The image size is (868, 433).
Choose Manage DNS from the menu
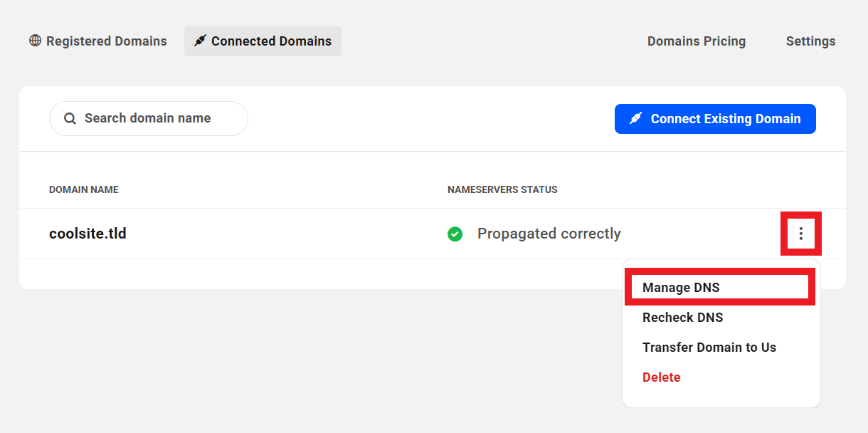point(681,288)
